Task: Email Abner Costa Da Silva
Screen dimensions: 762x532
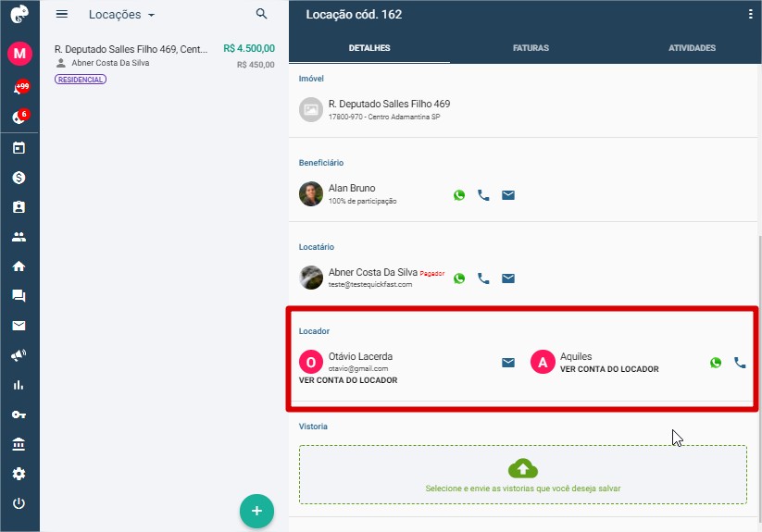Action: (x=508, y=278)
